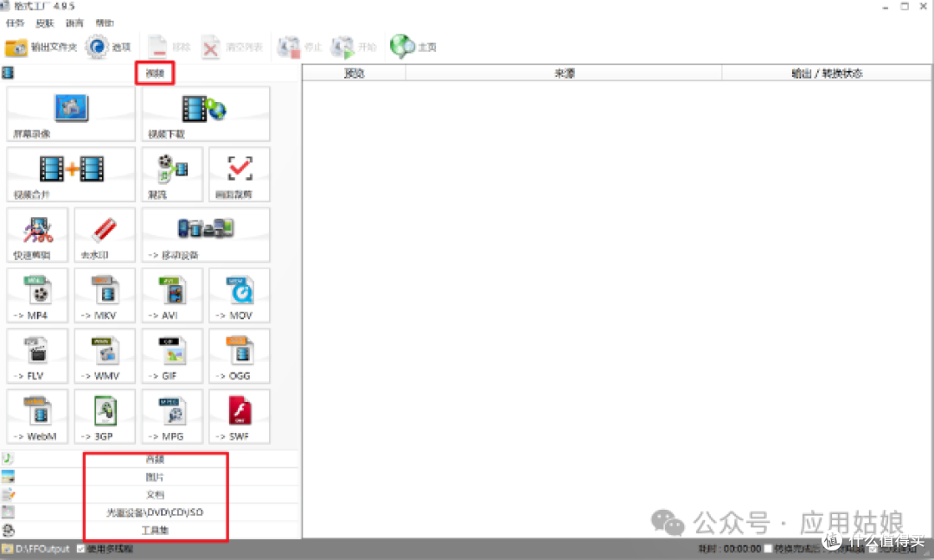Click the 开始 start toolbar button
Viewport: 934px width, 560px height.
354,47
